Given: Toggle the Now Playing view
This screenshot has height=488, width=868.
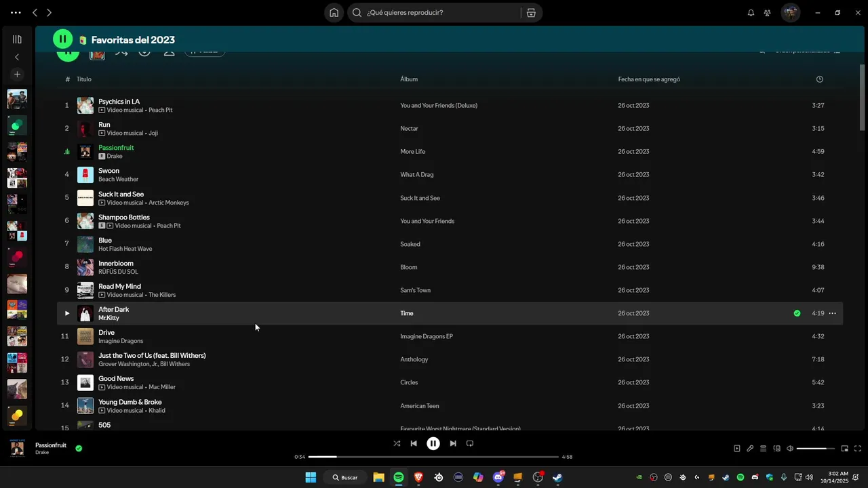Looking at the screenshot, I should tap(737, 448).
